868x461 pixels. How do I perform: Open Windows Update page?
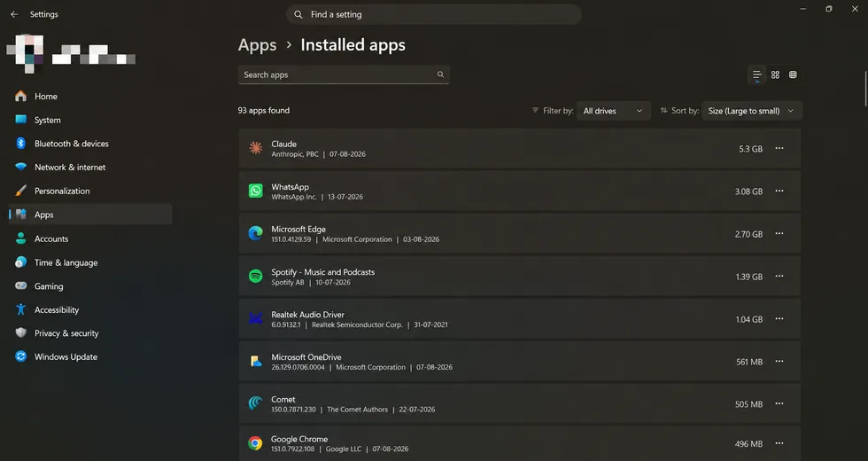point(90,356)
